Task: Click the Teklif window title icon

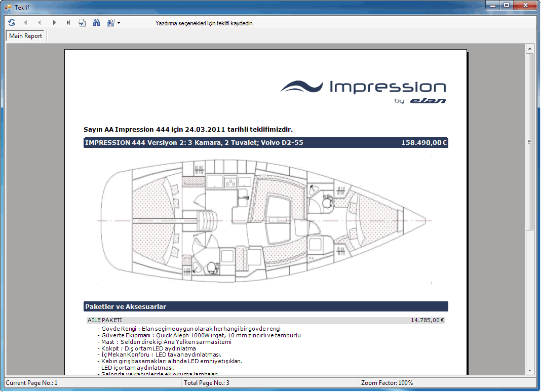Action: [8, 7]
